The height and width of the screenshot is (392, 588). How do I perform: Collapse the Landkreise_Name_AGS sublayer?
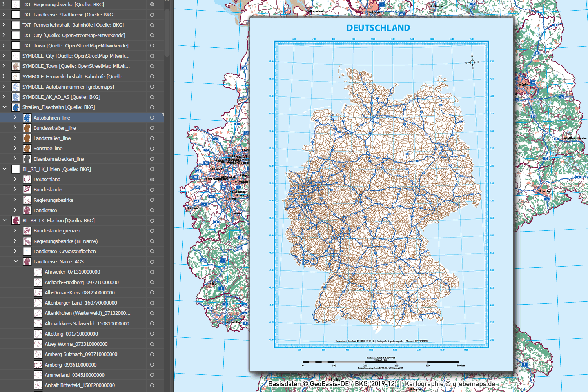[16, 261]
